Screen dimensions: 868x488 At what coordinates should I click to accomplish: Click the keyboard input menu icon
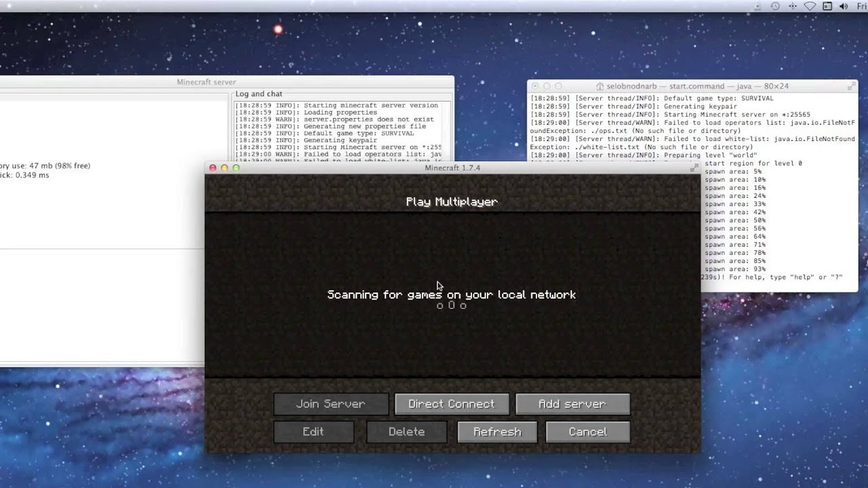point(827,6)
